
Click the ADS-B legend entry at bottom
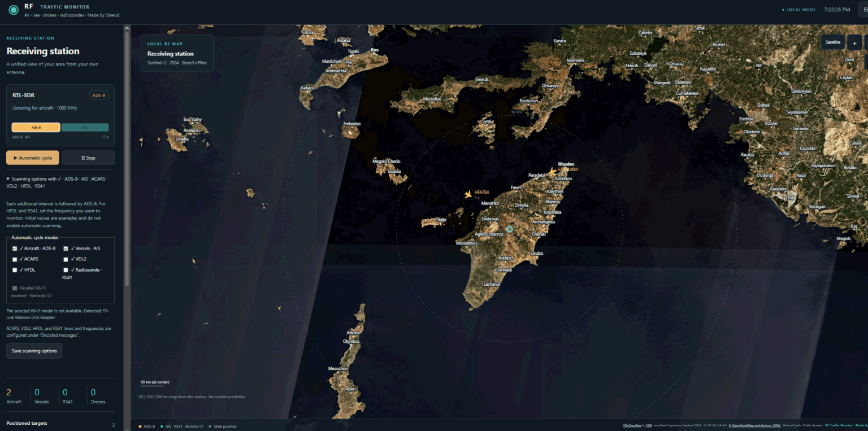click(147, 426)
